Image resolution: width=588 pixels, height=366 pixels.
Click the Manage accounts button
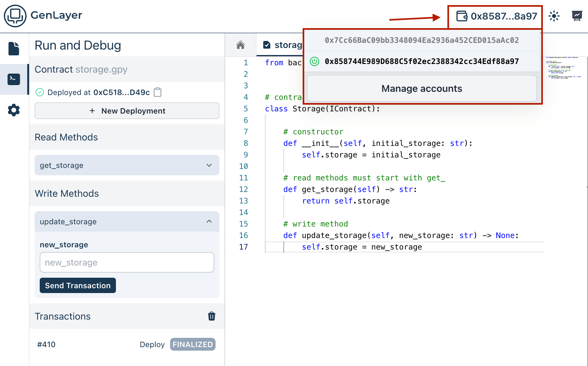pos(421,89)
